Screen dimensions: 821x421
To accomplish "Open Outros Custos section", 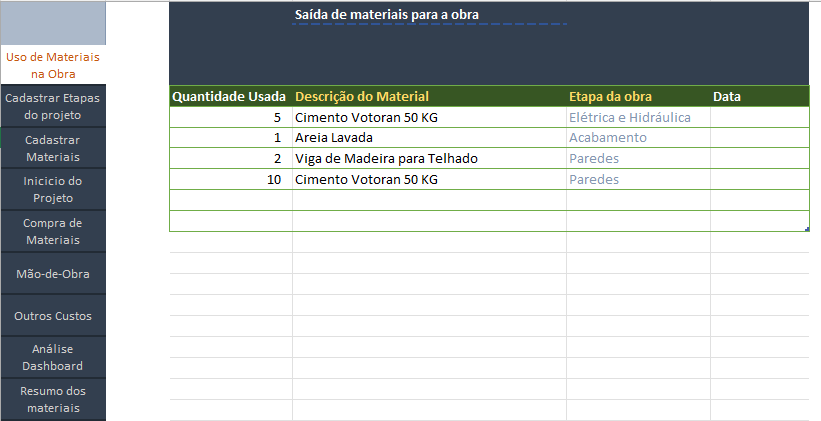I will (x=53, y=316).
